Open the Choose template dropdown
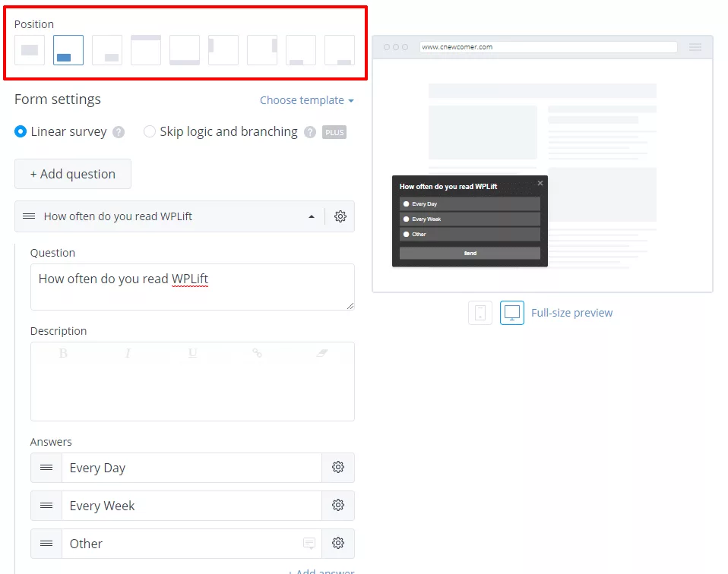This screenshot has height=574, width=728. point(307,100)
